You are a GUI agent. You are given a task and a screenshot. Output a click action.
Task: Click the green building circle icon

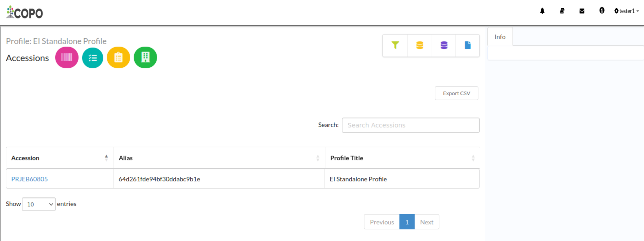(145, 57)
